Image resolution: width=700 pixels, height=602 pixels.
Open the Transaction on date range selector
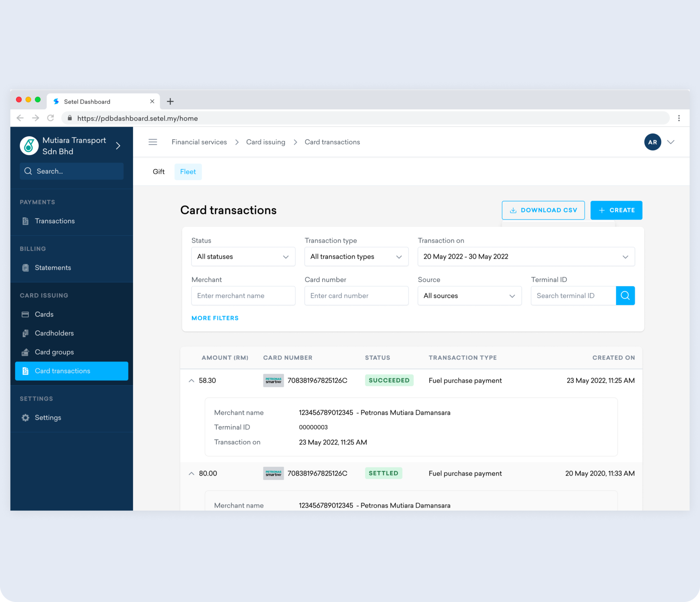click(x=526, y=257)
